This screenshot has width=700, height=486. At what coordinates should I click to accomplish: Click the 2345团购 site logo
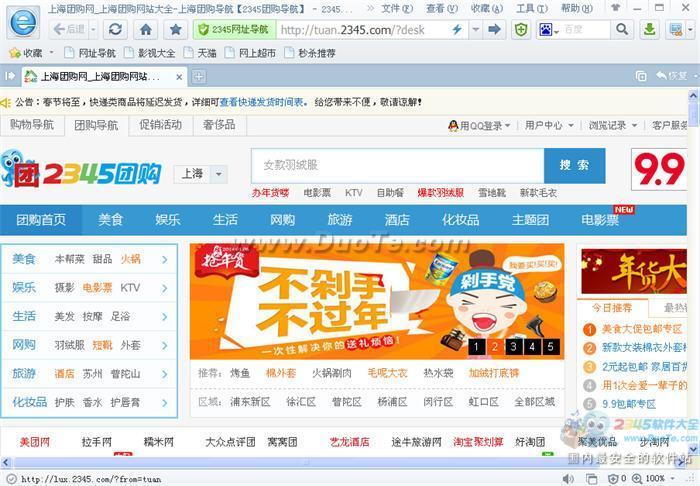tap(80, 170)
